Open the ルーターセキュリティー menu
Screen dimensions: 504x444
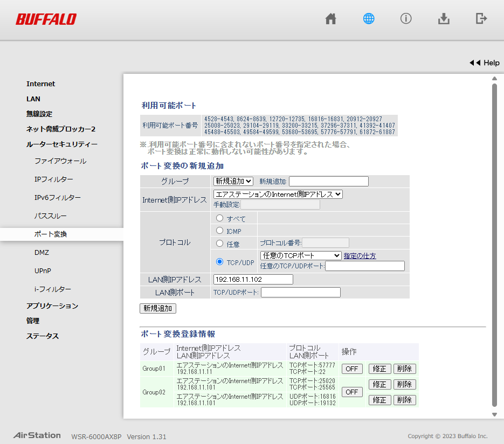tap(61, 144)
